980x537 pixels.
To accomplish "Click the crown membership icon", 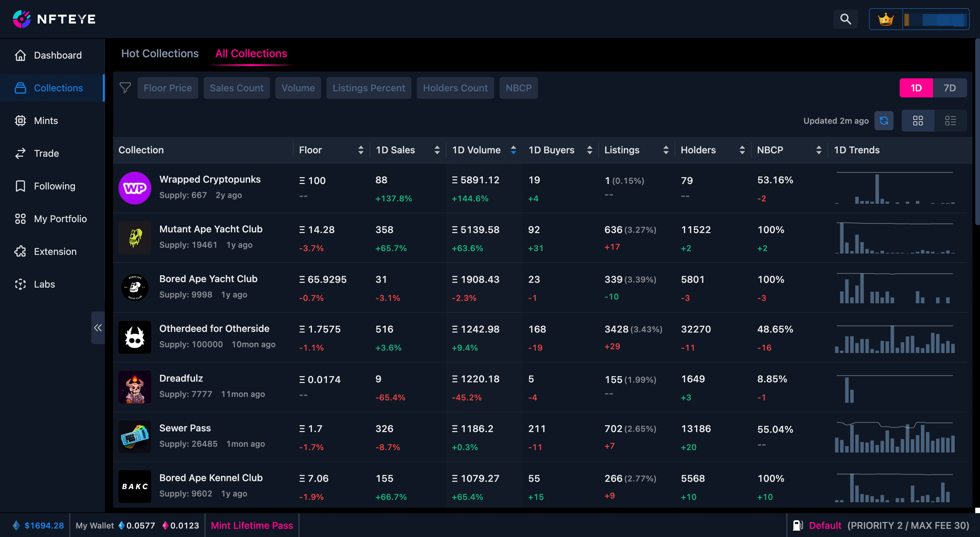I will coord(886,19).
